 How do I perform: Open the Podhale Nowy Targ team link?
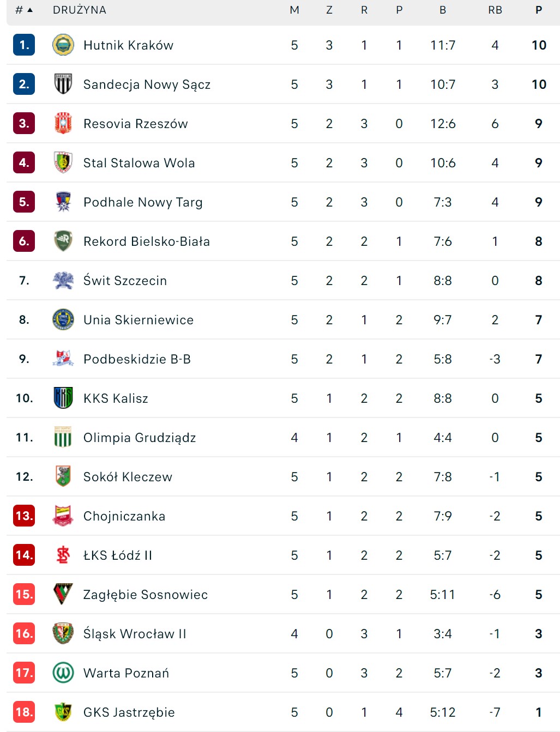click(143, 202)
